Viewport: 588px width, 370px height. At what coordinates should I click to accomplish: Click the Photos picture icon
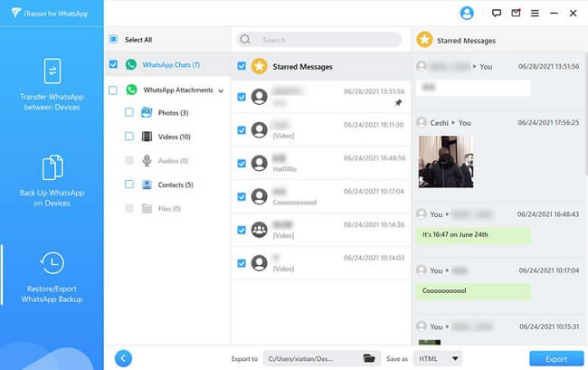coord(147,112)
